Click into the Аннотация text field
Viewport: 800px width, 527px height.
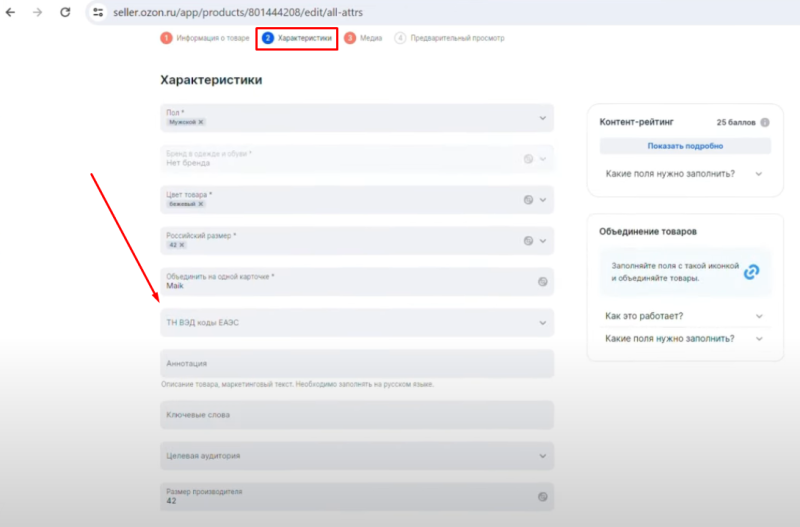coord(356,363)
